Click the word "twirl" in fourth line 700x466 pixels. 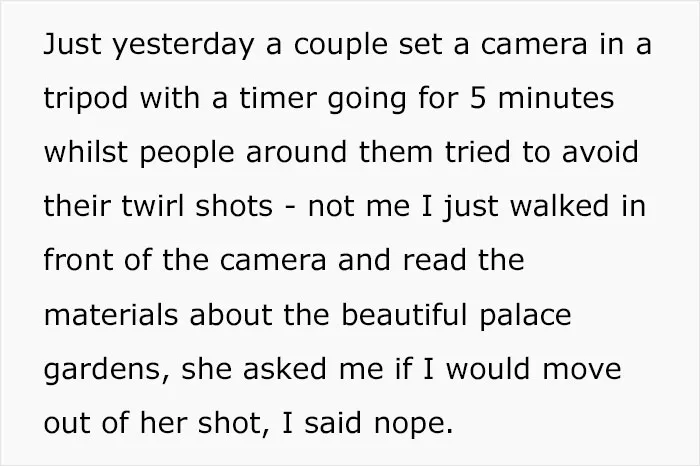(153, 206)
